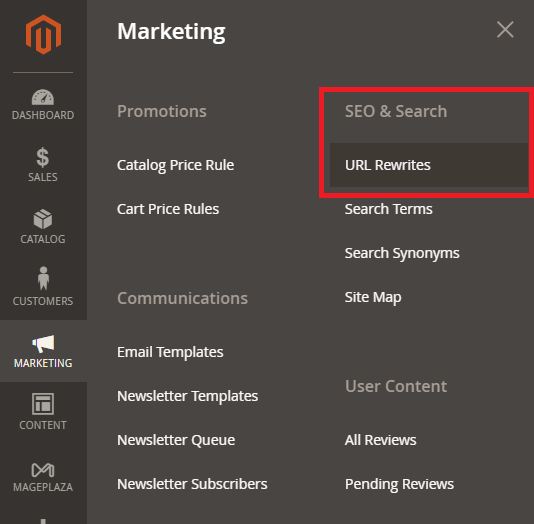Open the Customers person icon
The image size is (534, 524).
click(x=43, y=278)
